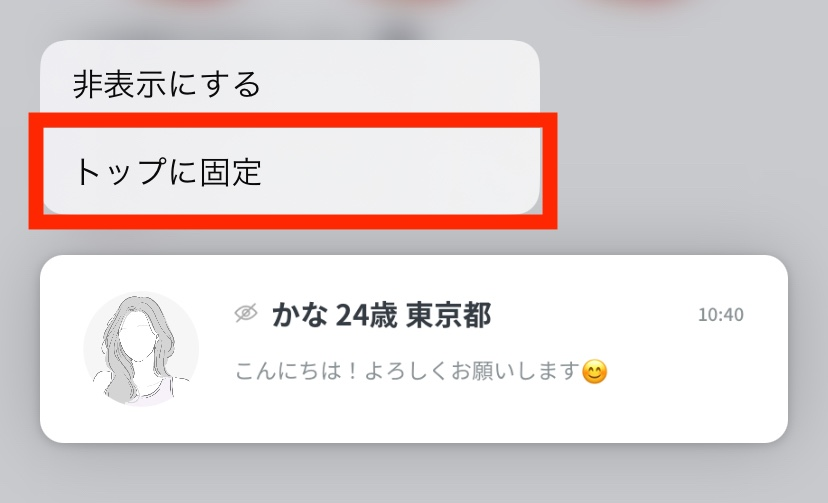
Task: Tap the crossed-out eye hidden icon
Action: pos(246,314)
